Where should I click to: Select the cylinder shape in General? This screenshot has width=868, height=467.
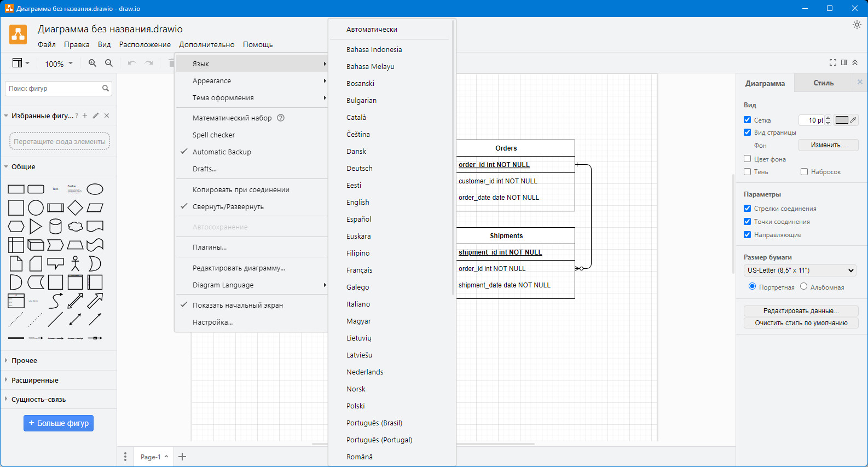pos(55,227)
